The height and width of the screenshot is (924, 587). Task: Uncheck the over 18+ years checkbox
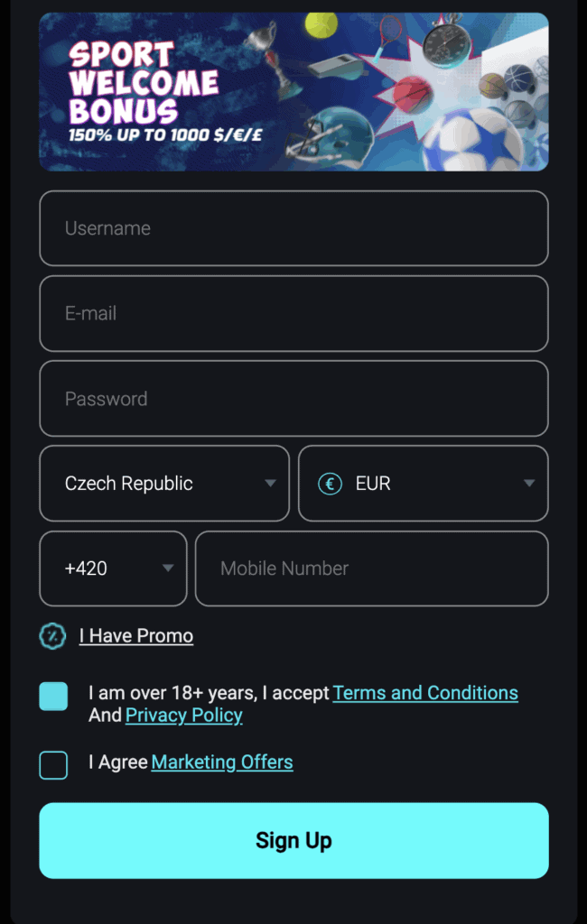53,697
